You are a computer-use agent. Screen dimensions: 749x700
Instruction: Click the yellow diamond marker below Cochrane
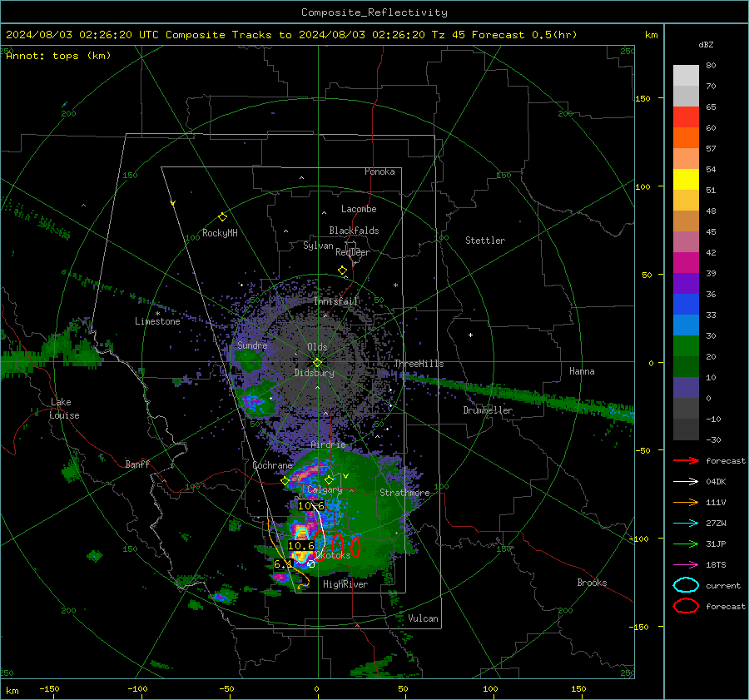285,481
